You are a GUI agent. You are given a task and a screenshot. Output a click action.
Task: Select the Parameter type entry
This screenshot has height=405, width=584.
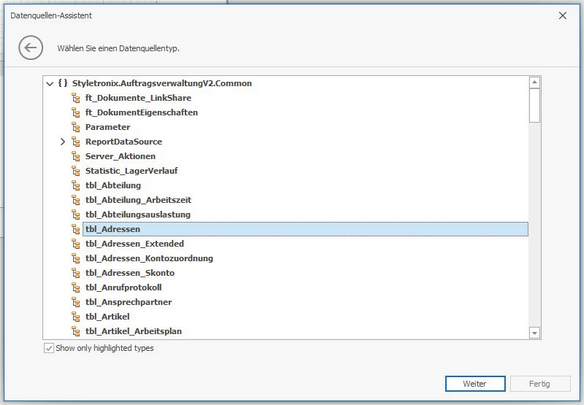(x=108, y=127)
